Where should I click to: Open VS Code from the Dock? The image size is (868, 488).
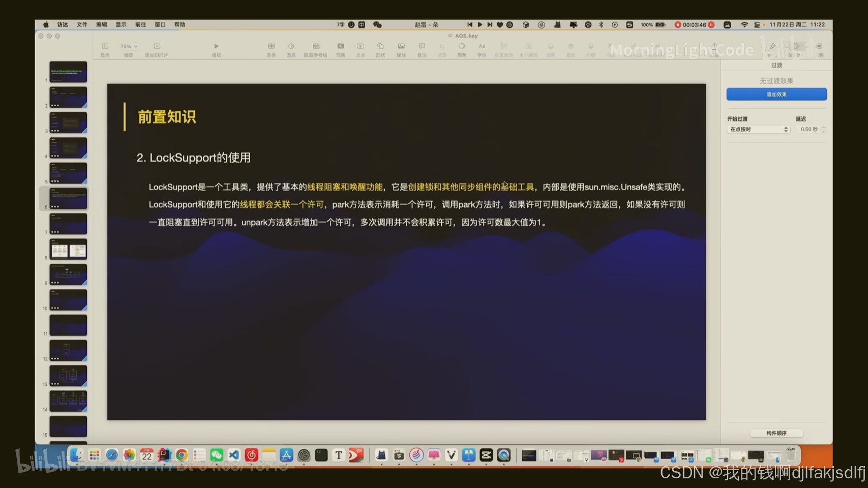point(233,455)
